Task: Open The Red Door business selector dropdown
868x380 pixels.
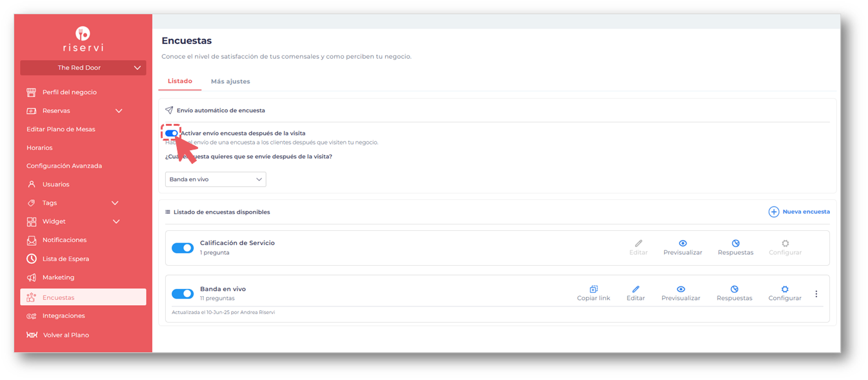Action: [x=83, y=68]
